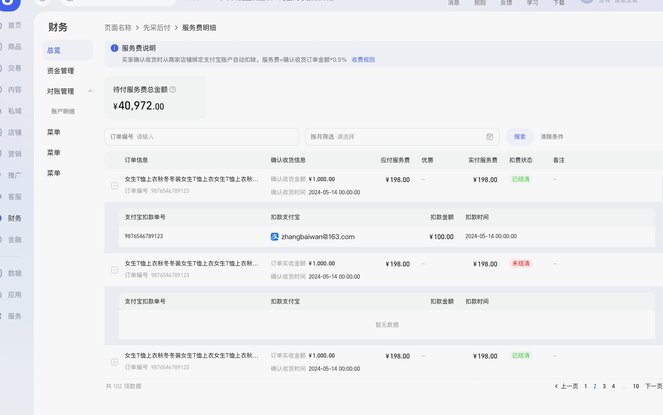The height and width of the screenshot is (415, 663).
Task: Click 服务费明细 in the breadcrumb
Action: 199,27
